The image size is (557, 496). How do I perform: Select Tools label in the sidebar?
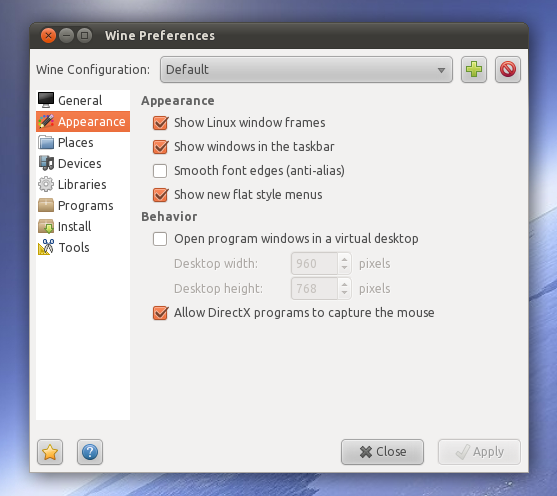tap(74, 247)
